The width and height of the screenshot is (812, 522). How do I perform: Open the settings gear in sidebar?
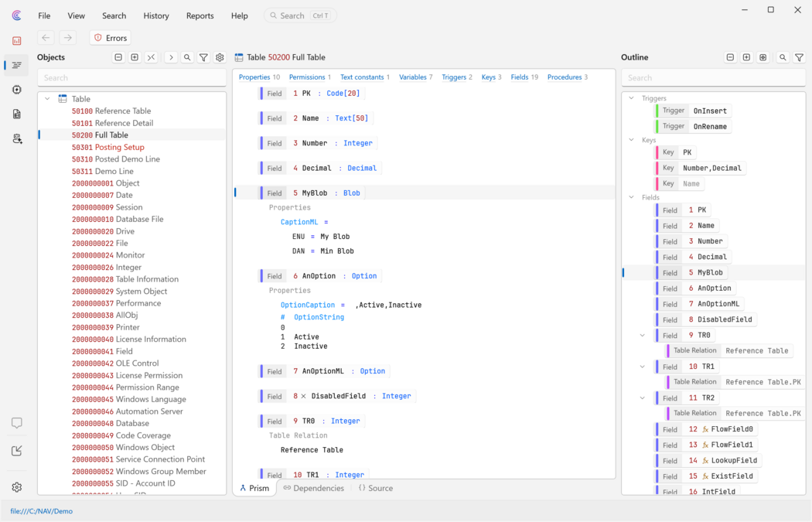pyautogui.click(x=16, y=487)
